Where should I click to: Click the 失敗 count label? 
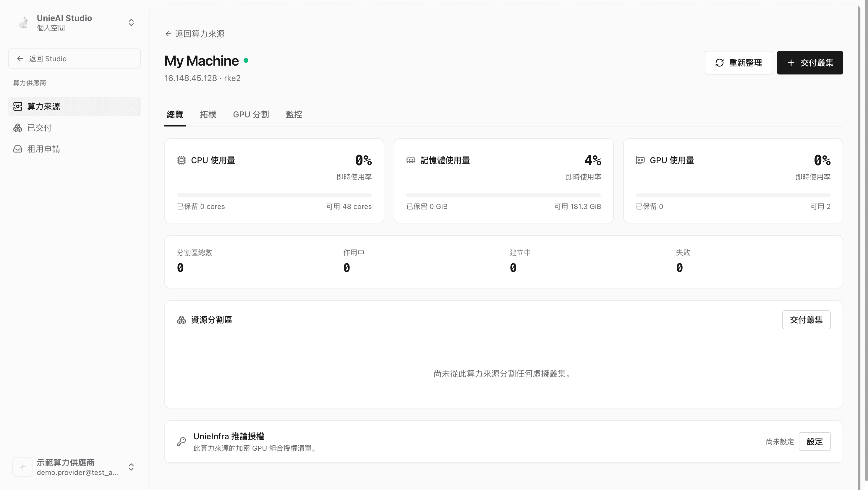pyautogui.click(x=683, y=253)
